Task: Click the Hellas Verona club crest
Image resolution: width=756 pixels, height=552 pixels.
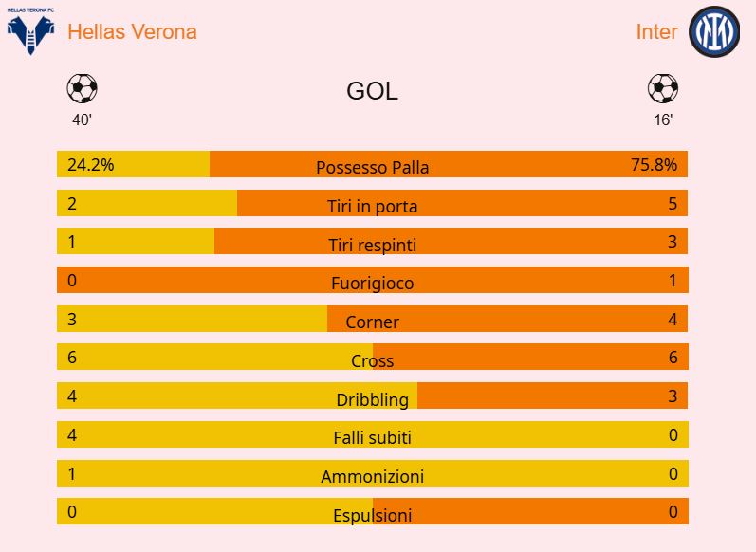Action: [31, 31]
